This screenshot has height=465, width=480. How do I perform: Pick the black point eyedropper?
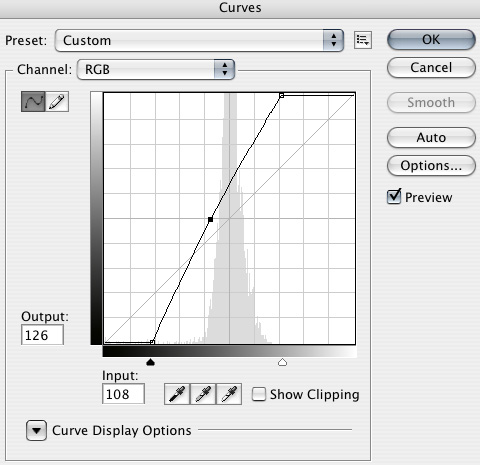coord(177,394)
